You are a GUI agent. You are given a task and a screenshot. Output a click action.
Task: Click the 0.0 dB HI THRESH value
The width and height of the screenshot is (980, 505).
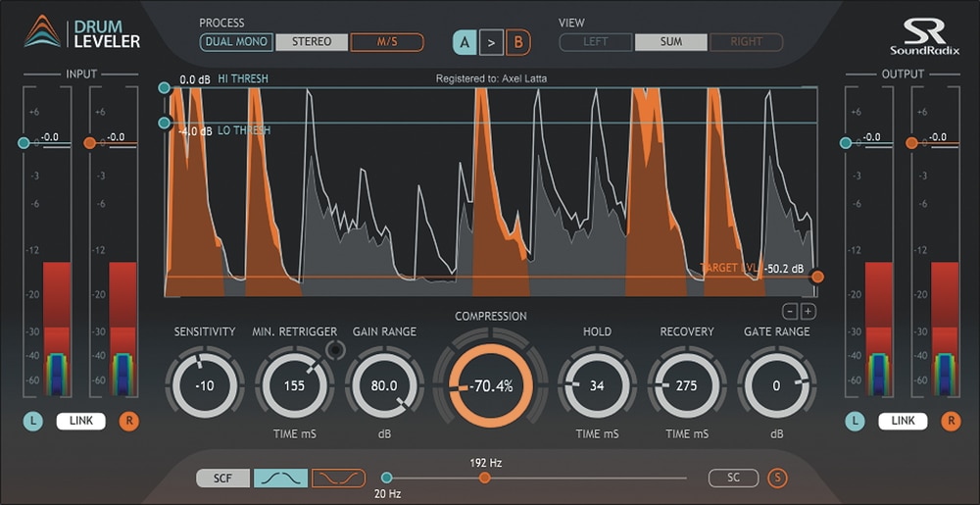[x=196, y=80]
